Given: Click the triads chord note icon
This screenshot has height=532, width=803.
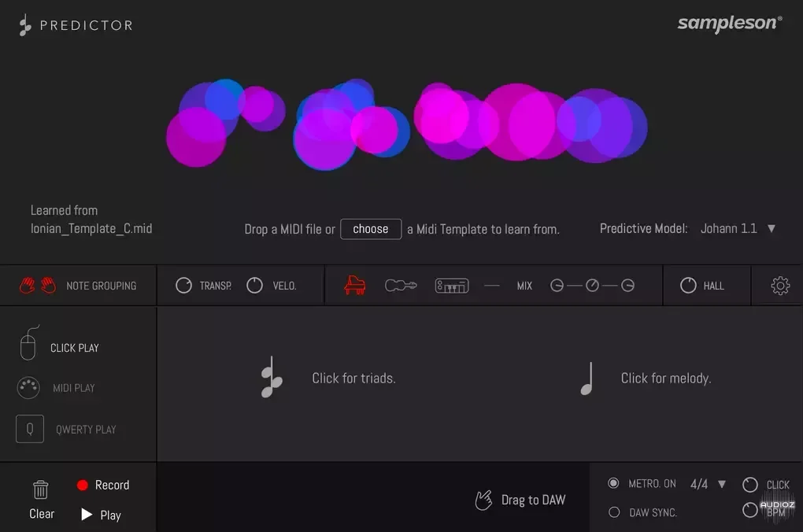Looking at the screenshot, I should (x=272, y=378).
